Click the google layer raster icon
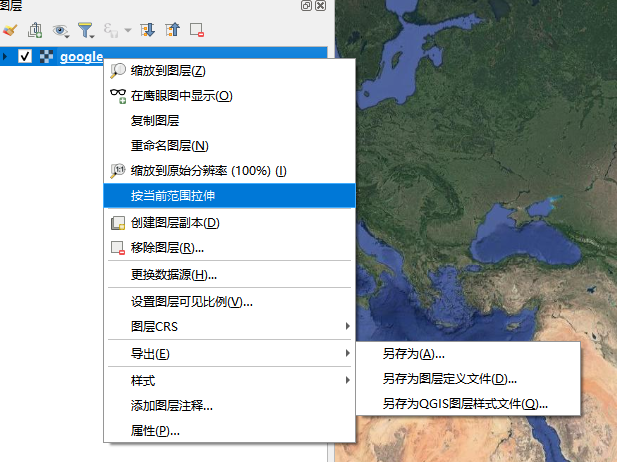This screenshot has width=617, height=462. pos(46,56)
